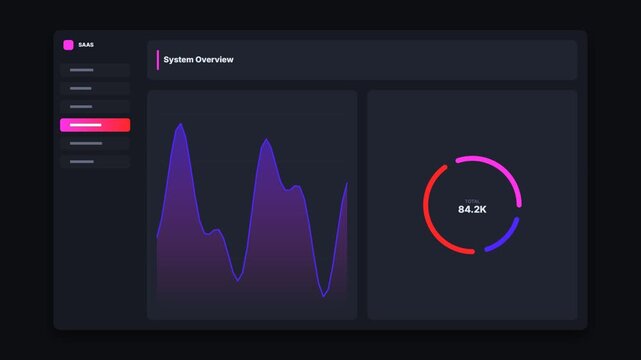Select the second sidebar menu item
Screen dimensions: 641x360
(95, 88)
